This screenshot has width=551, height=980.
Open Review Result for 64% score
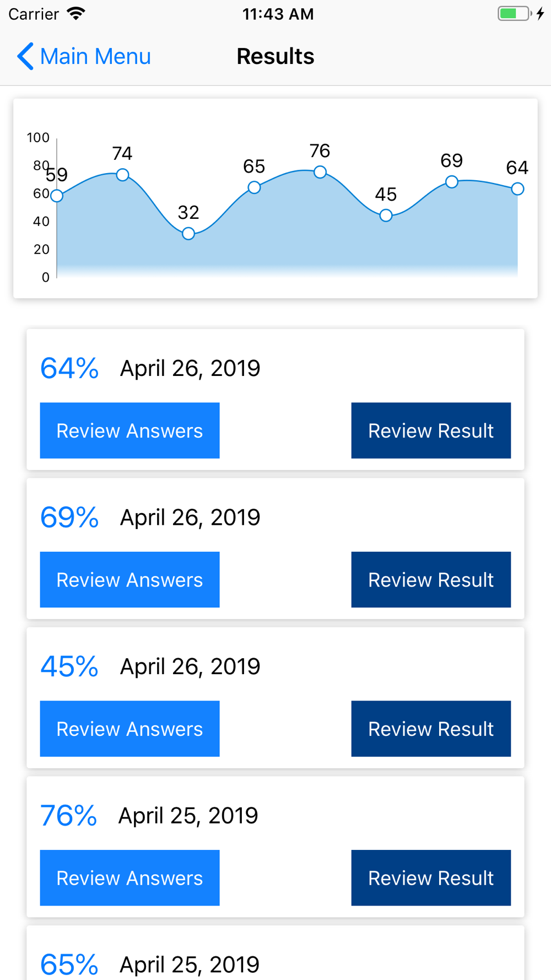(431, 430)
